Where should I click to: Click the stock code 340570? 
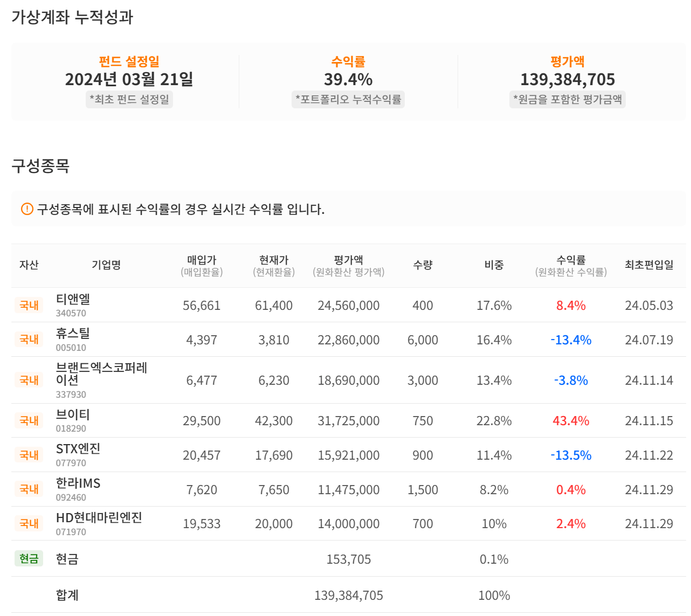pos(71,314)
